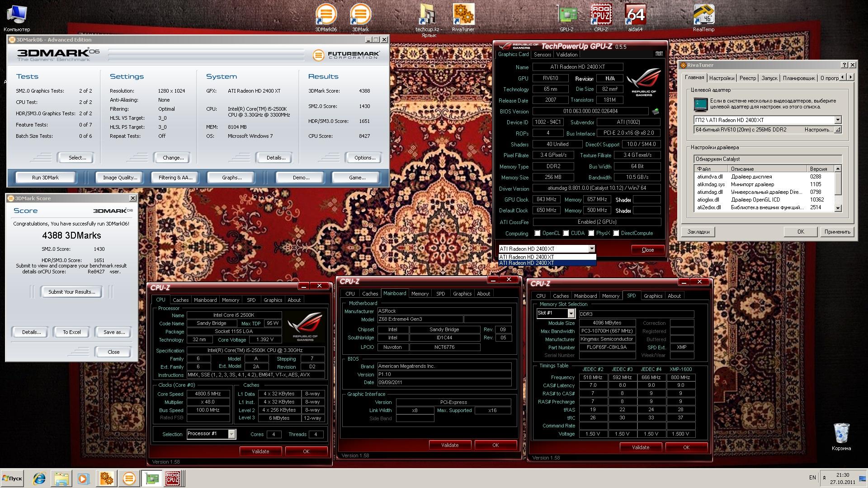Click the monitor icon in RivaTuner target adapter
Image resolution: width=868 pixels, height=488 pixels.
[700, 104]
